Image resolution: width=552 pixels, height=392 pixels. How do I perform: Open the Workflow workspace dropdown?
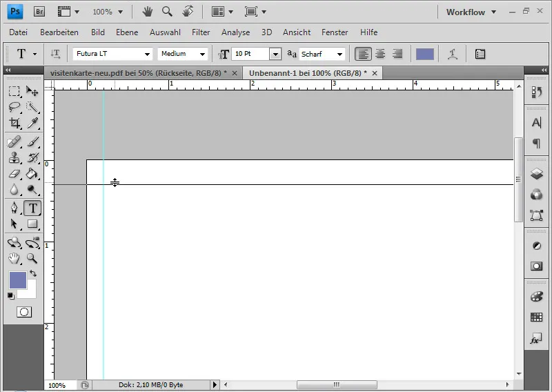[x=471, y=12]
